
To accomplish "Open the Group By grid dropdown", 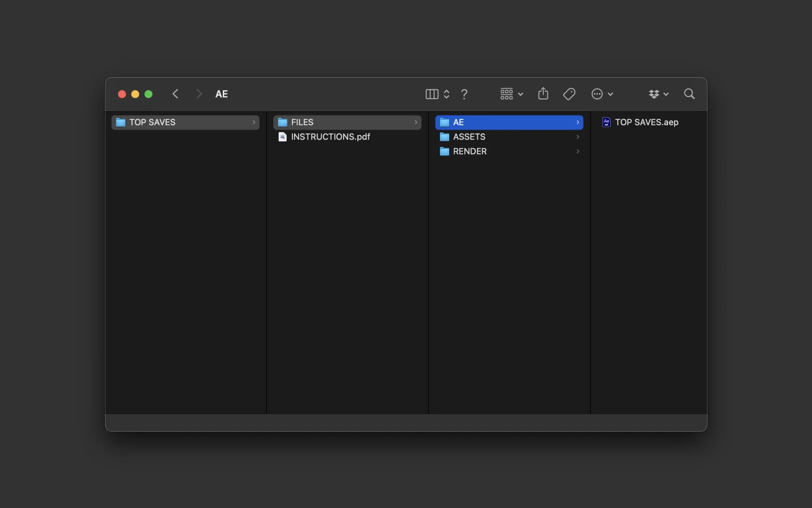I will click(x=511, y=94).
